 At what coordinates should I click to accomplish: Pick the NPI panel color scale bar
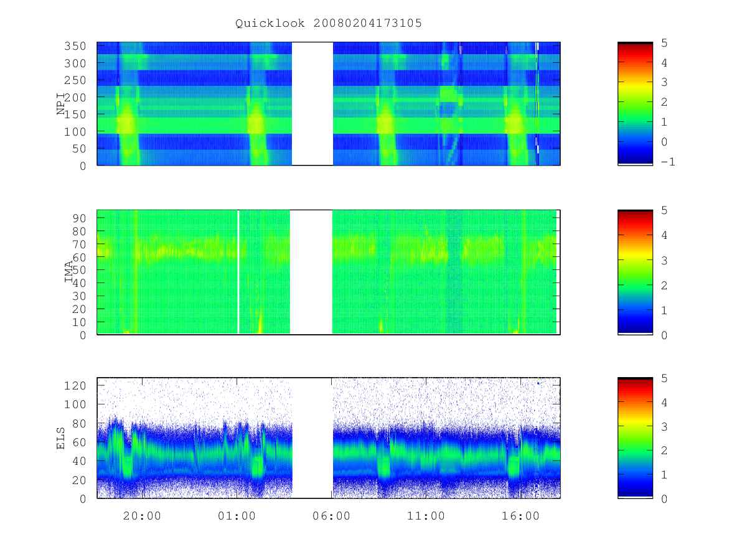[x=635, y=104]
